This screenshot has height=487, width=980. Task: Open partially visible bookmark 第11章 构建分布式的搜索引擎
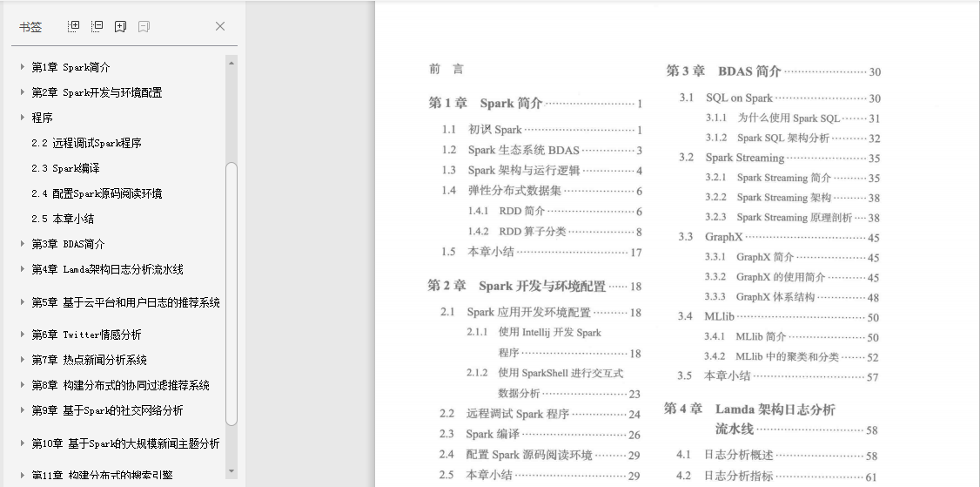click(102, 475)
